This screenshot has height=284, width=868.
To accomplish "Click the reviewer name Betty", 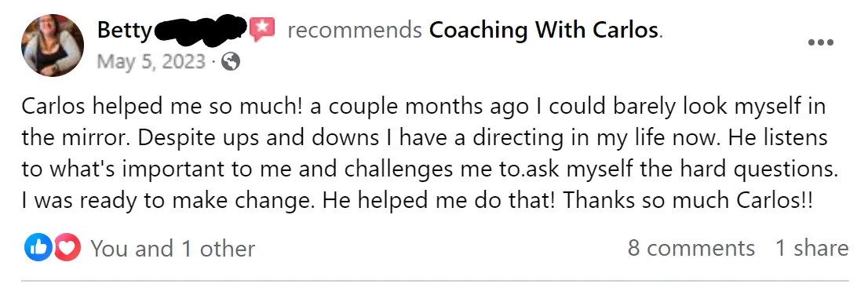I will (x=124, y=31).
